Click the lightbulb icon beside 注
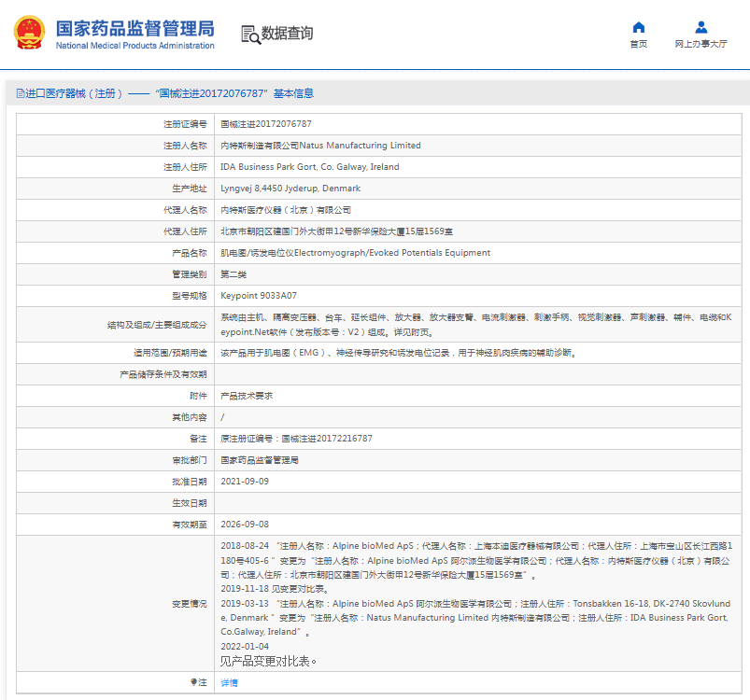The image size is (750, 700). pyautogui.click(x=193, y=682)
